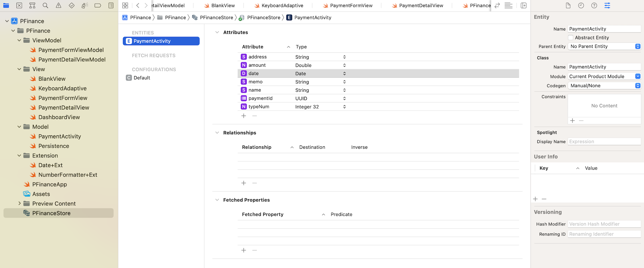Open the Module combo box
This screenshot has width=644, height=268.
point(604,76)
